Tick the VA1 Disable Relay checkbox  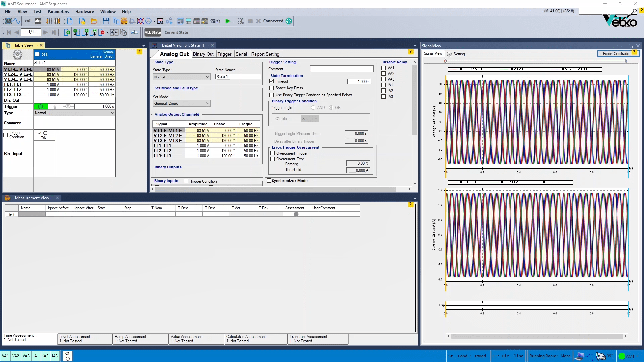click(384, 68)
